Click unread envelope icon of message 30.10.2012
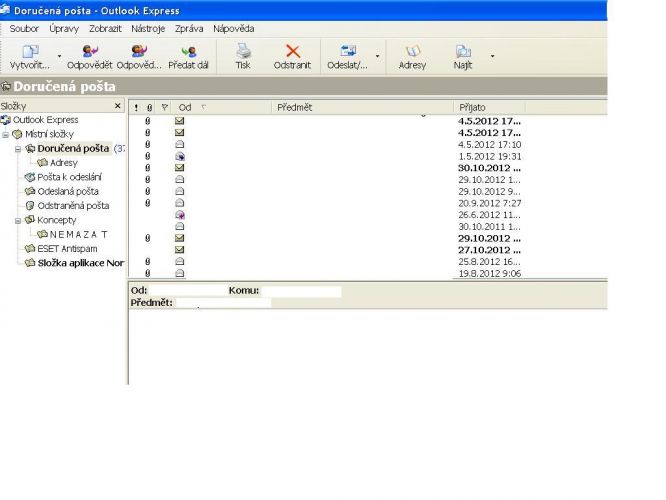Image resolution: width=666 pixels, height=500 pixels. click(180, 168)
